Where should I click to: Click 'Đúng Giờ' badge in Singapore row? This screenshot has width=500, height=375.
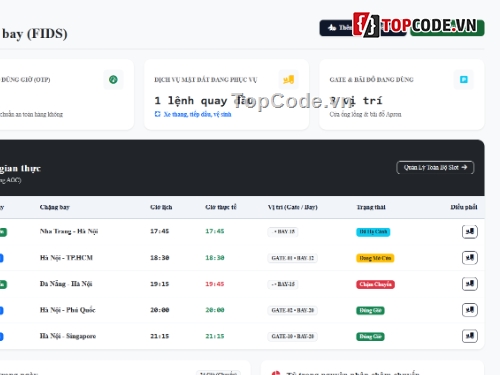[370, 337]
